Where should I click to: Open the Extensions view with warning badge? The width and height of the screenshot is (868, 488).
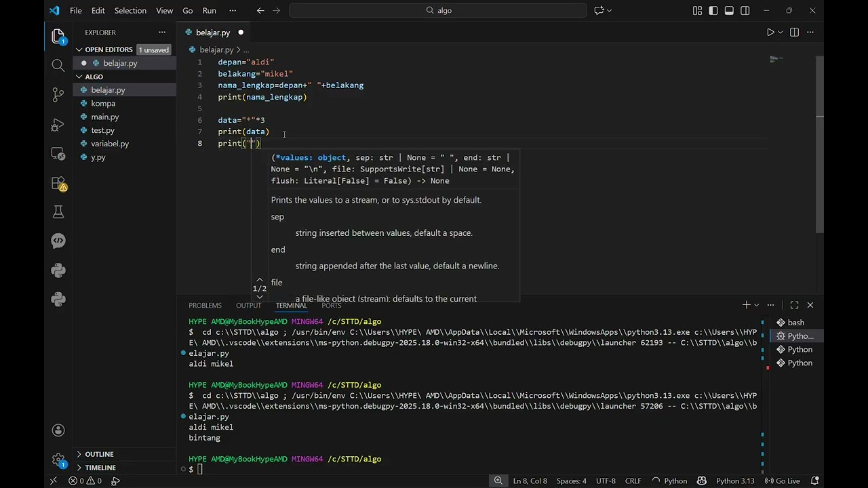tap(58, 184)
